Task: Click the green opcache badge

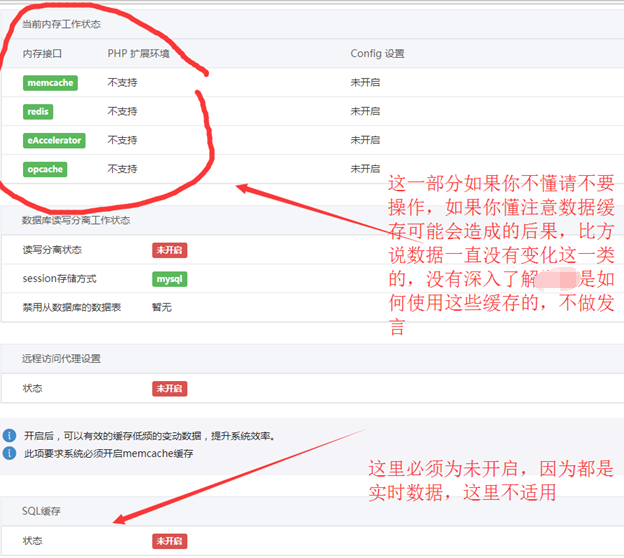Action: click(45, 169)
